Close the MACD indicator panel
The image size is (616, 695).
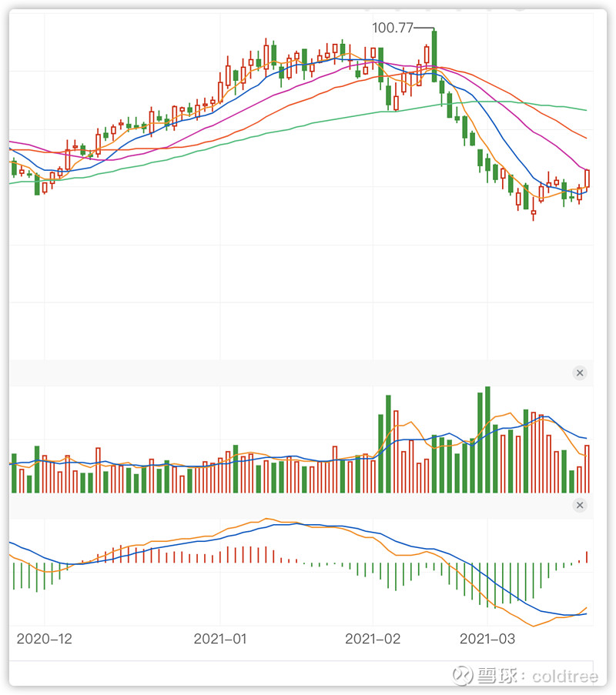pos(579,505)
